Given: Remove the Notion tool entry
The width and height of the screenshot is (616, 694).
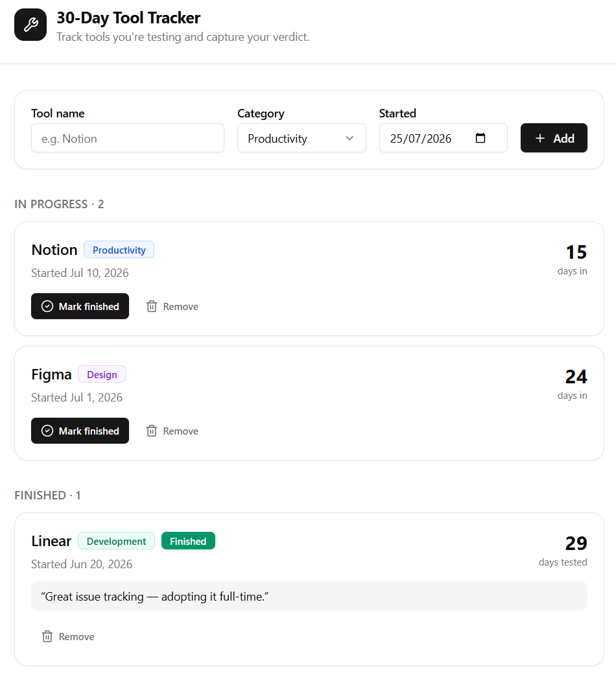Looking at the screenshot, I should tap(172, 306).
